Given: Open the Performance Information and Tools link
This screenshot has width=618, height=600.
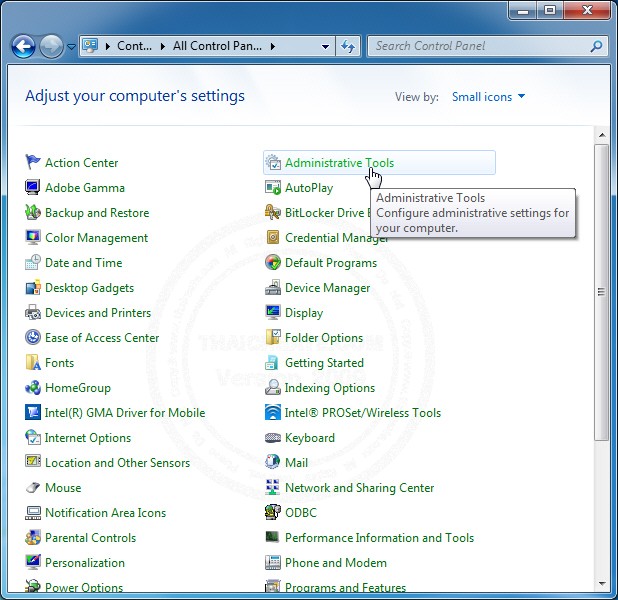Looking at the screenshot, I should [x=379, y=537].
